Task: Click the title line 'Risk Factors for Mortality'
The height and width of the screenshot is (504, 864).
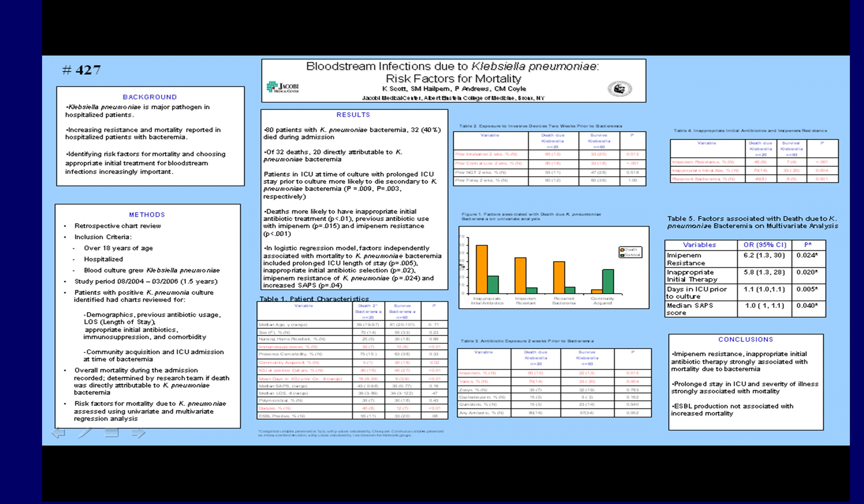Action: click(453, 78)
